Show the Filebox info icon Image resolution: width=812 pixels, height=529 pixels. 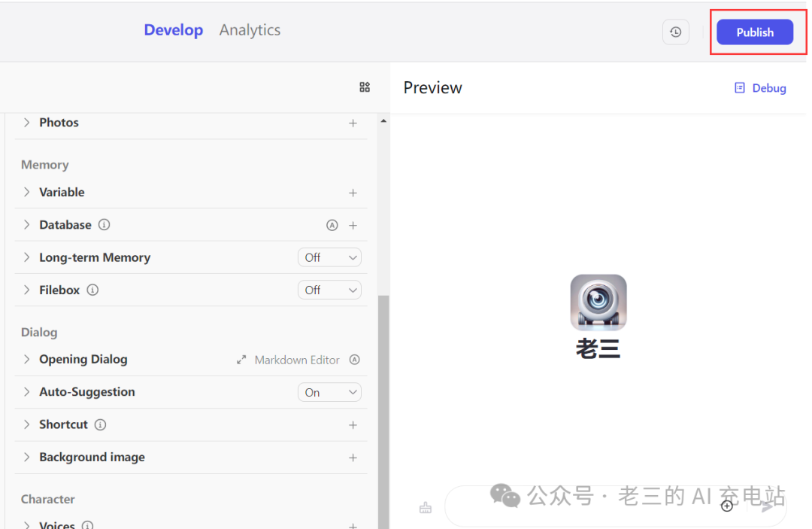point(92,290)
